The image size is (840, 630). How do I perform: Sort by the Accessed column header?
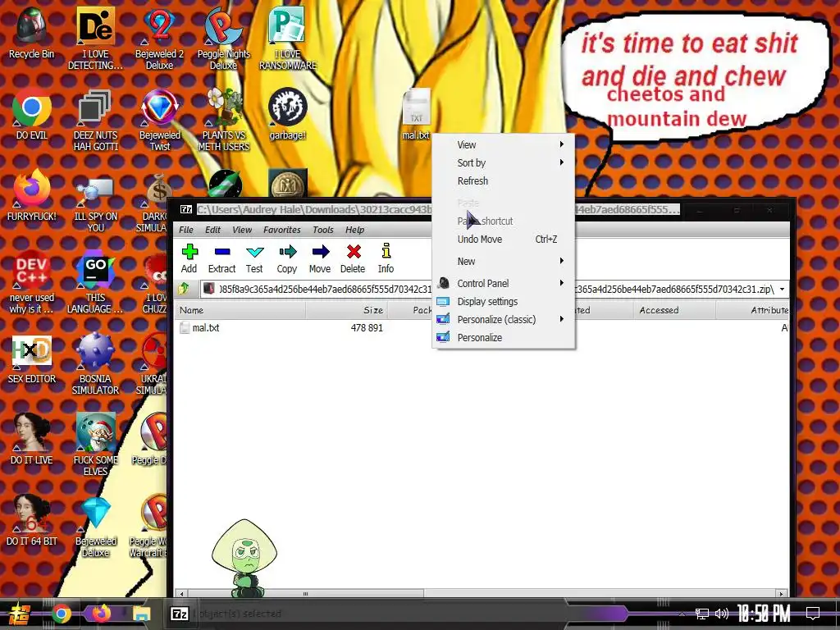click(674, 310)
